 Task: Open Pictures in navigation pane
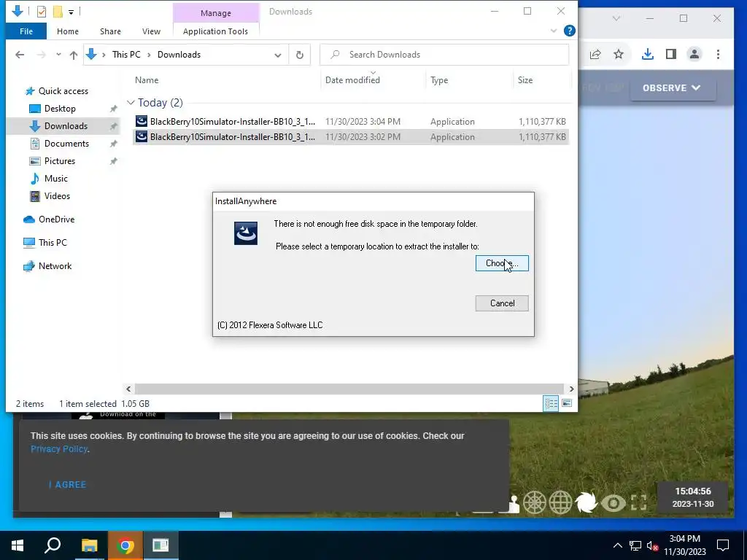click(x=60, y=161)
